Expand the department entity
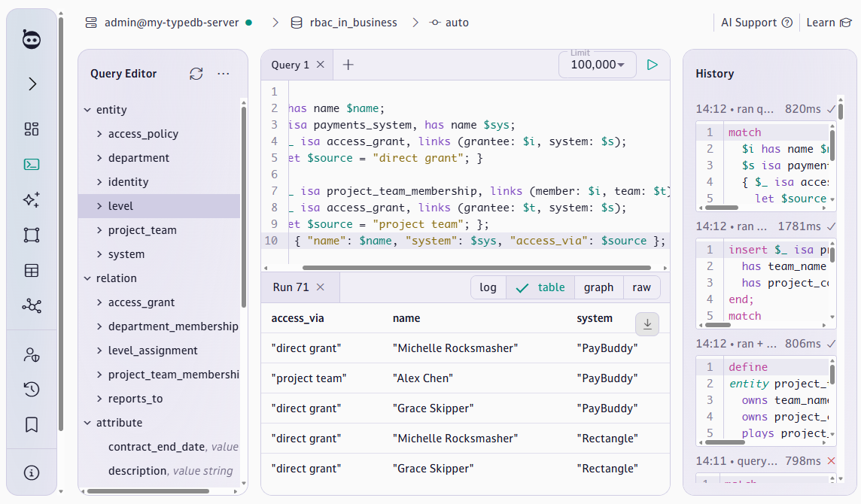Screen dimensions: 861x504 coord(99,158)
